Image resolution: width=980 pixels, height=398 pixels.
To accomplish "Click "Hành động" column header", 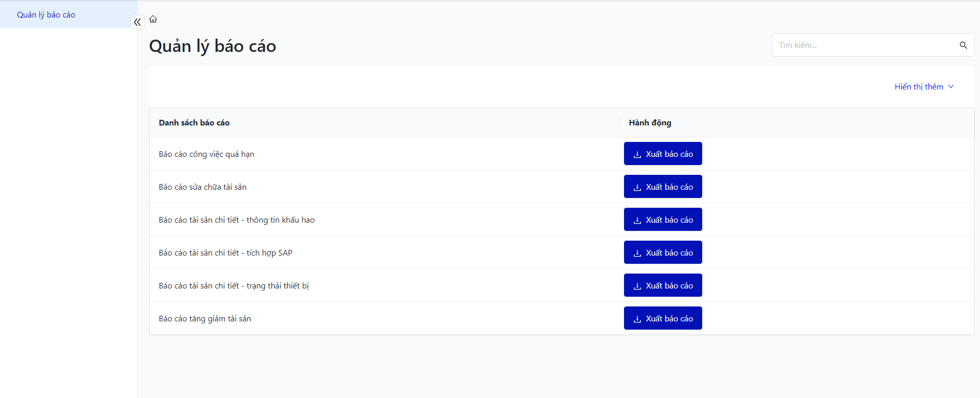I will click(650, 123).
